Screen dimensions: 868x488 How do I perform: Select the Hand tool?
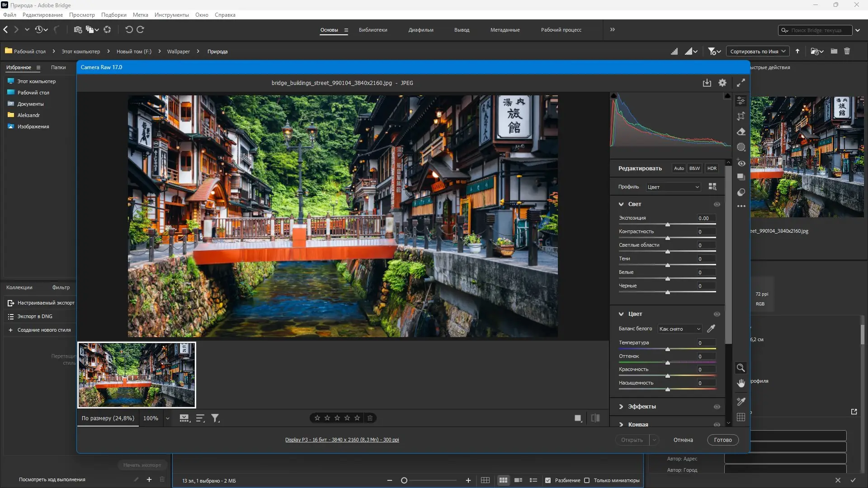coord(741,383)
